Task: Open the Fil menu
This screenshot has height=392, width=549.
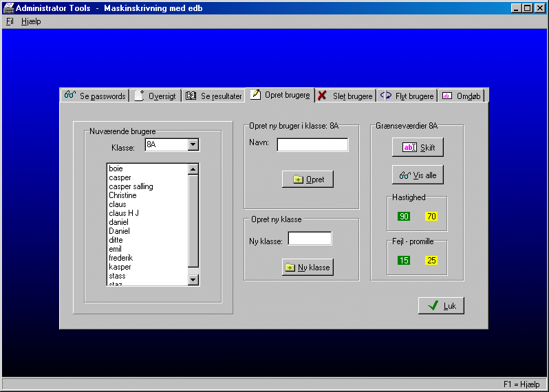Action: pyautogui.click(x=10, y=21)
